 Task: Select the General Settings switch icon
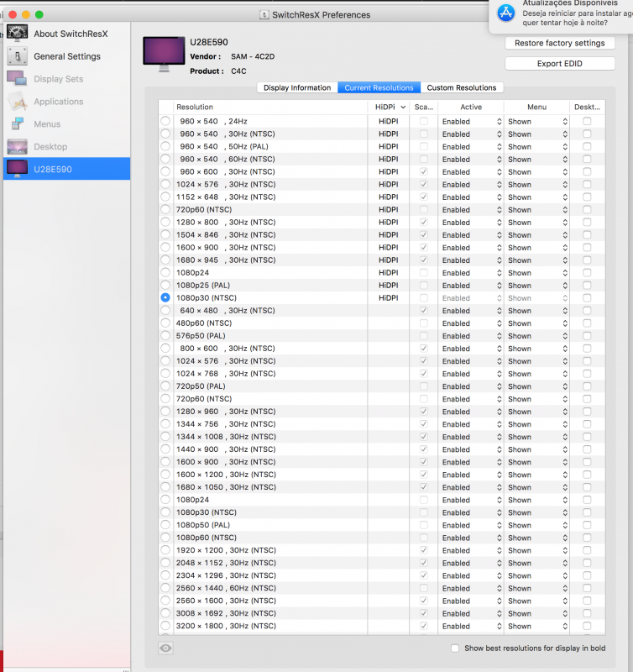coord(17,56)
